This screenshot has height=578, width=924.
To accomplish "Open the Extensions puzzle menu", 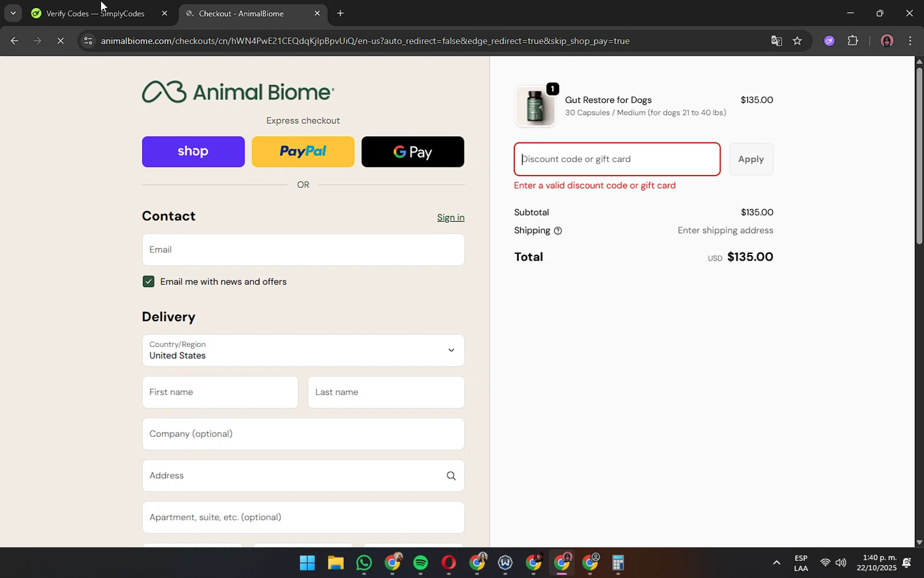I will point(853,41).
